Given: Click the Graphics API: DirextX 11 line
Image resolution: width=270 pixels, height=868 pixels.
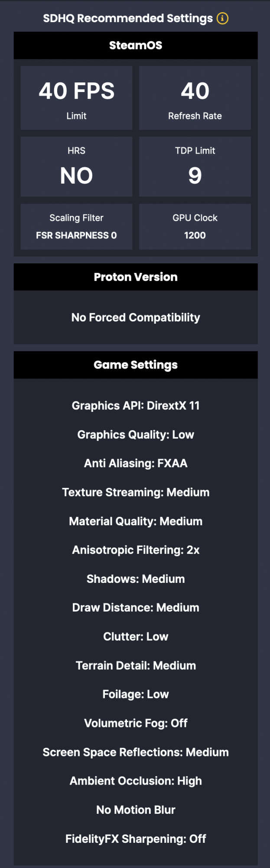Looking at the screenshot, I should click(x=136, y=406).
